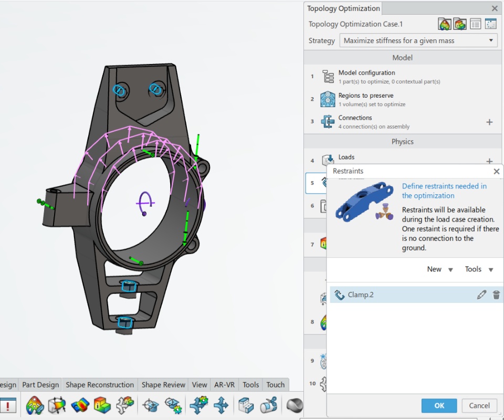Click the pencil edit icon for Clamp.2
Viewport: 504px width, 420px height.
click(x=481, y=295)
